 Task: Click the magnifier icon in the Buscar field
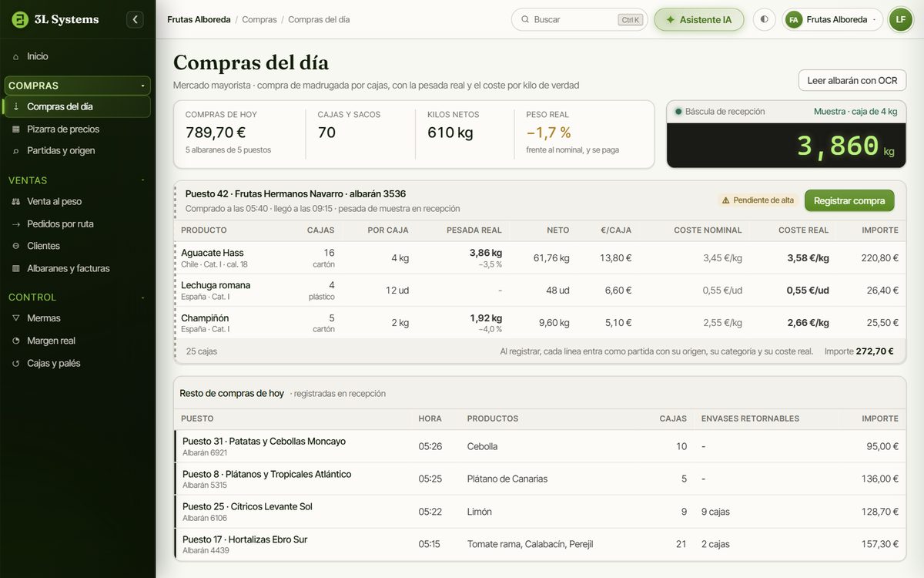[525, 20]
